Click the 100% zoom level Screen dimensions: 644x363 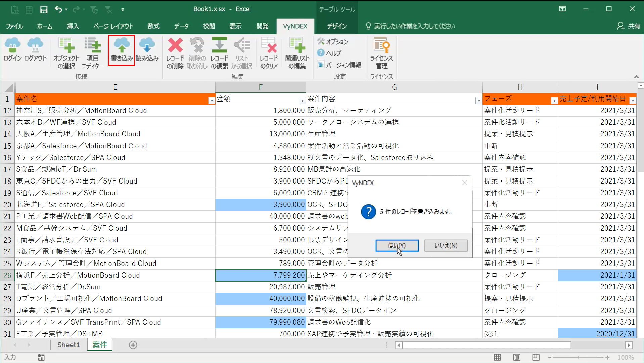click(626, 358)
